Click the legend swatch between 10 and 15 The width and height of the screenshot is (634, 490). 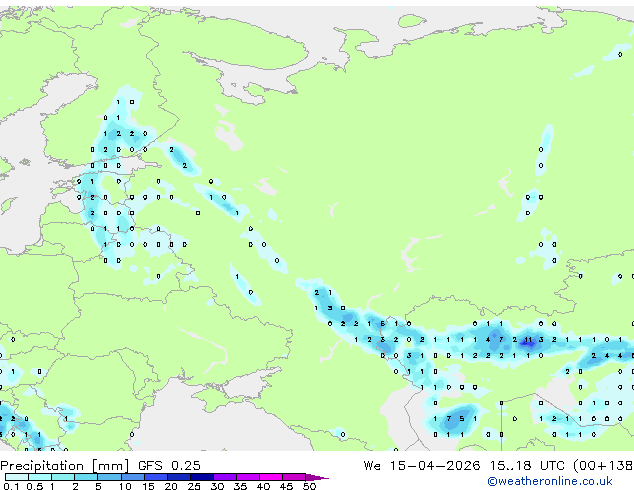point(132,477)
